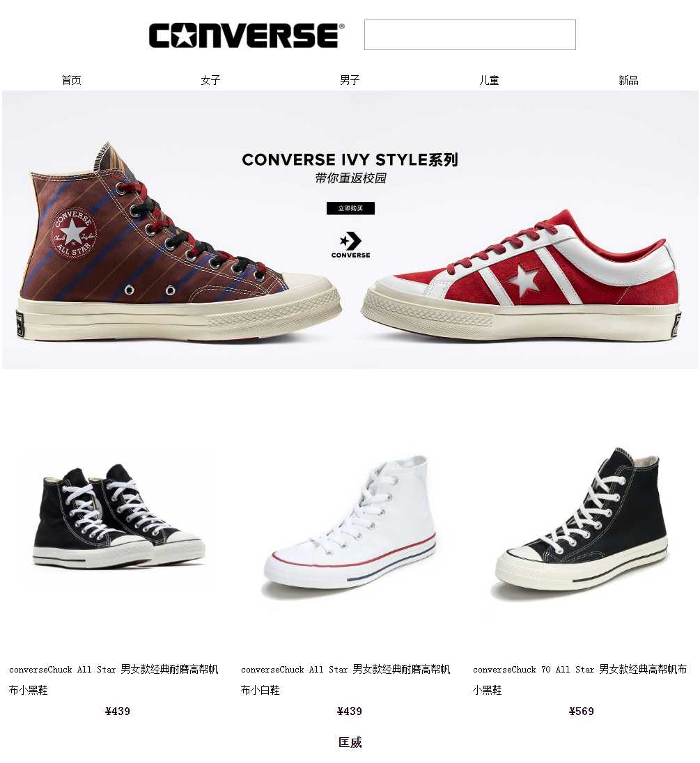700x763 pixels.
Task: Select the 儿童 menu item
Action: pyautogui.click(x=489, y=80)
